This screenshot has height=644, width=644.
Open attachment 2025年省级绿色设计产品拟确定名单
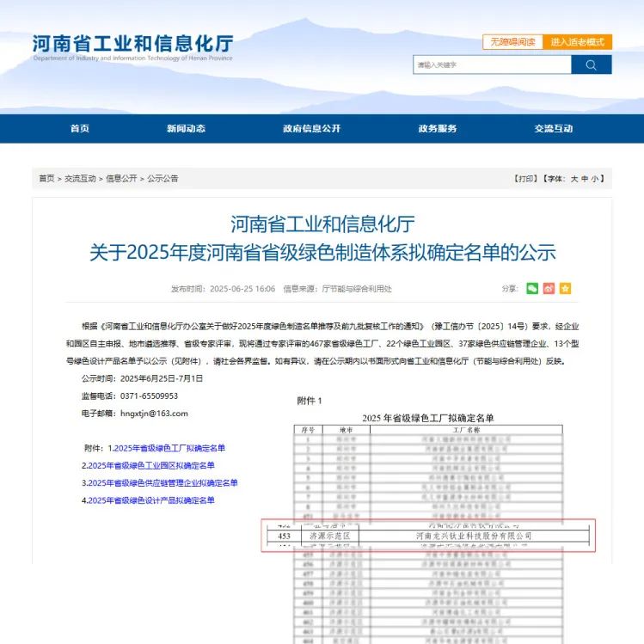tap(151, 500)
